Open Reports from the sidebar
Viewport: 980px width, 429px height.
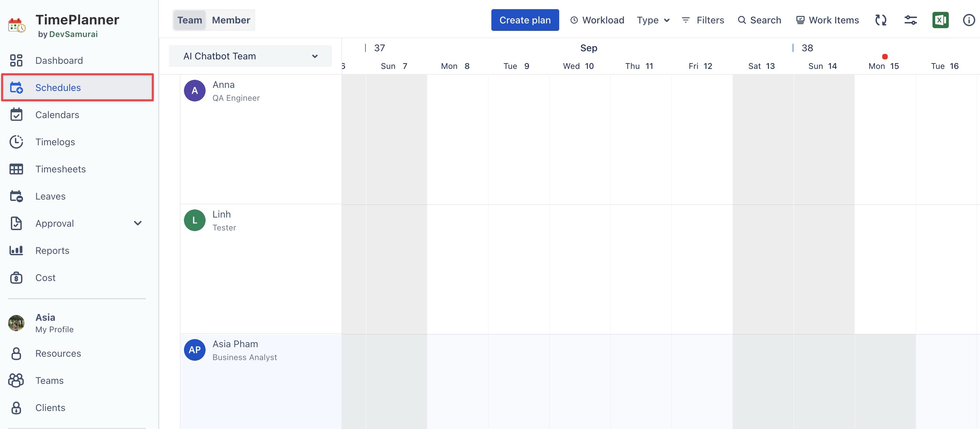[x=52, y=250]
